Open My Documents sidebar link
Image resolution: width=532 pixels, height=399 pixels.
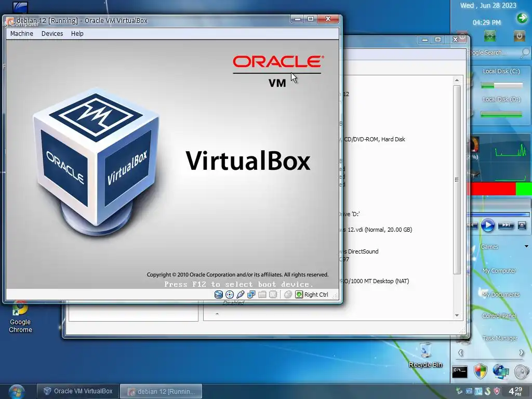[x=501, y=295]
